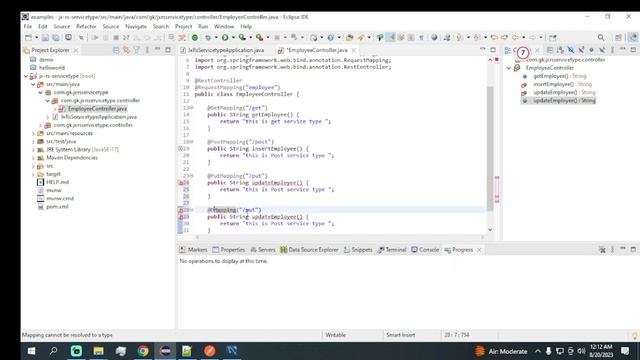
Task: Click the magnifier Search icon in toolbar
Action: pyautogui.click(x=601, y=38)
